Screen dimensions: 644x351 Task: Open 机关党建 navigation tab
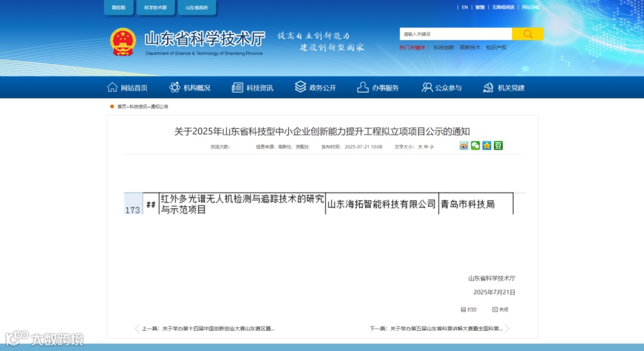tap(504, 88)
